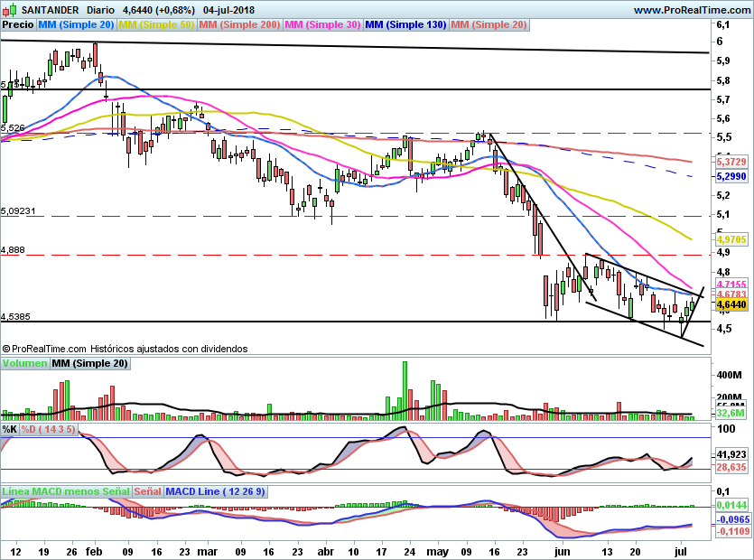Open the yellow MM (Simple 50) label
The height and width of the screenshot is (560, 754).
(x=156, y=24)
